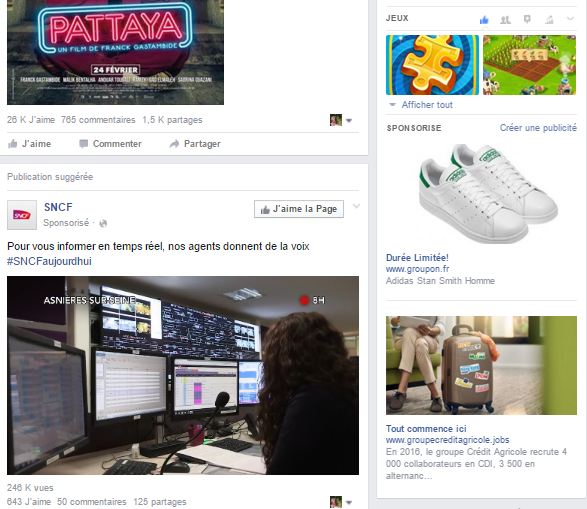Open the profile selector dropdown beside the Pattaya share count
This screenshot has width=587, height=509.
tap(341, 120)
